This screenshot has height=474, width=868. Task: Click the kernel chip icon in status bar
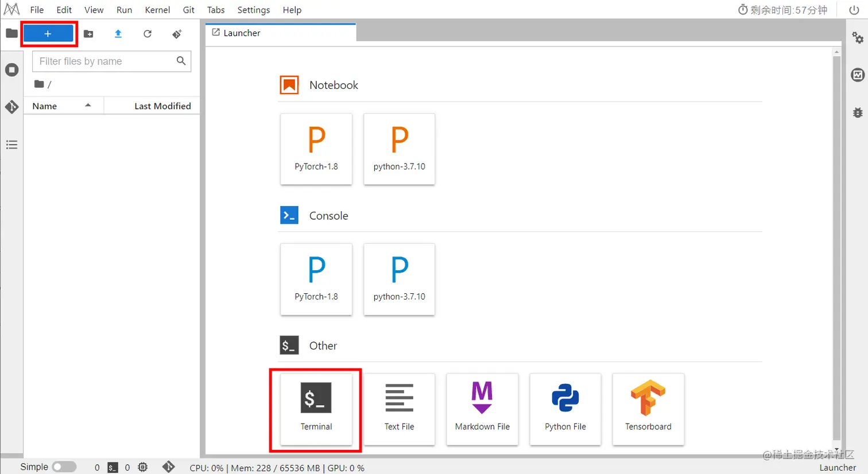click(x=143, y=467)
